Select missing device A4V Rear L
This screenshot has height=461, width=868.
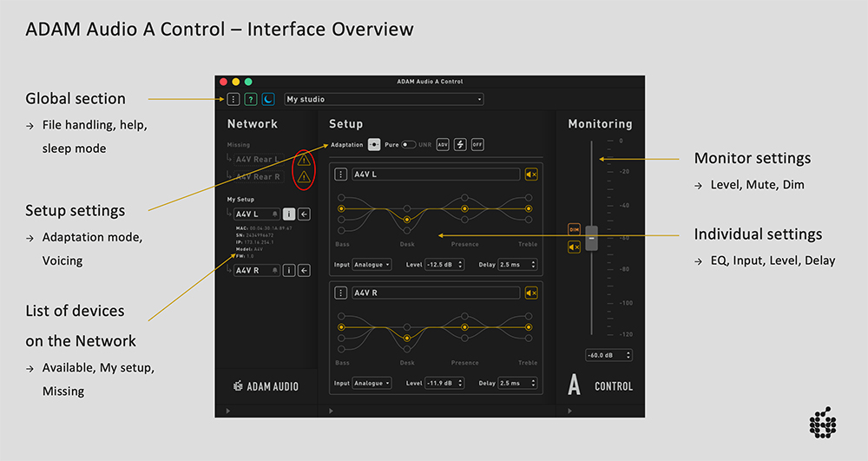(258, 160)
